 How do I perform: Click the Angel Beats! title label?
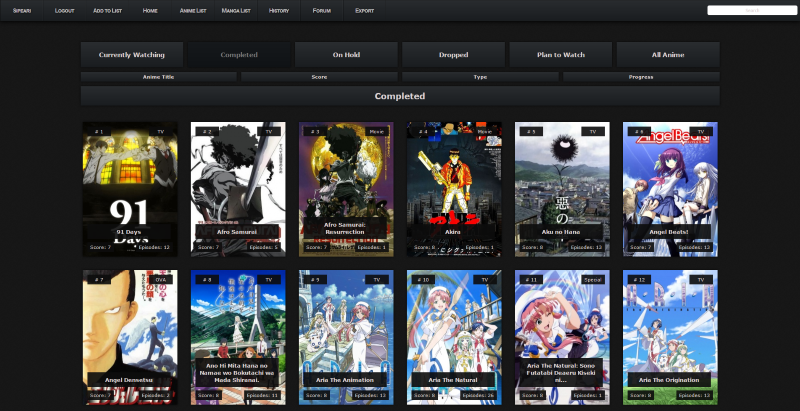pos(669,232)
